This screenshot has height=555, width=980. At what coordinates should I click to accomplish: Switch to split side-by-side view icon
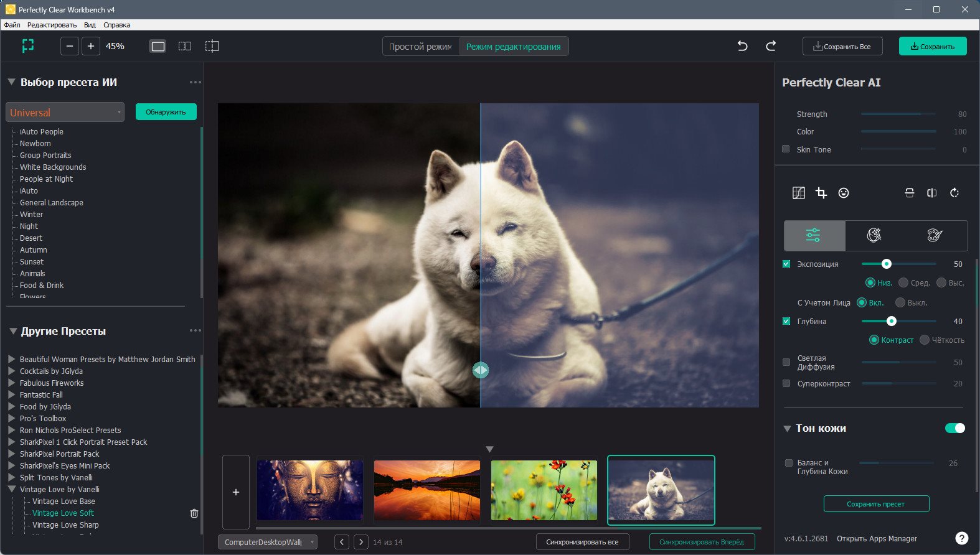point(185,46)
